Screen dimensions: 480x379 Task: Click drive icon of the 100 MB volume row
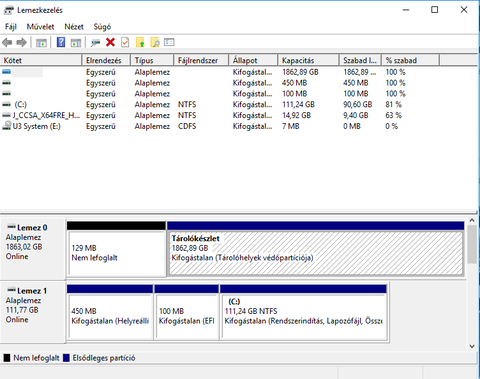point(6,93)
